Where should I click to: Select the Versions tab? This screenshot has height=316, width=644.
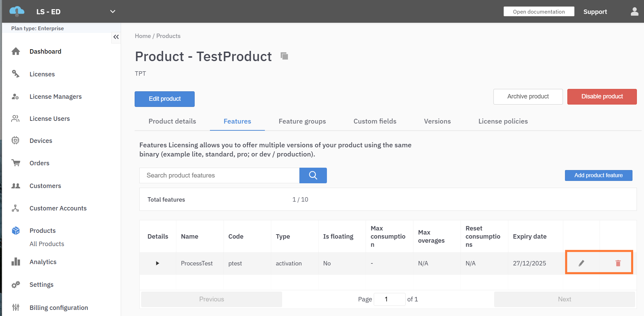(437, 121)
